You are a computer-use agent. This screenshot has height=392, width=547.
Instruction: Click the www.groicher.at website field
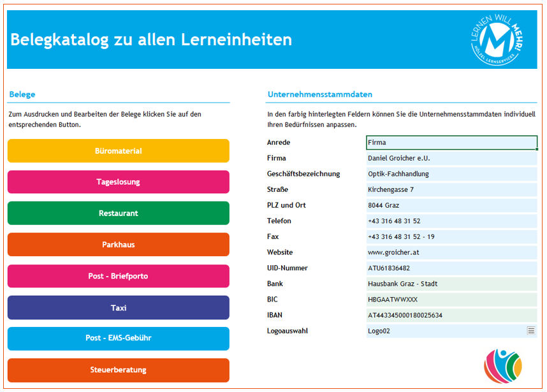pos(451,252)
